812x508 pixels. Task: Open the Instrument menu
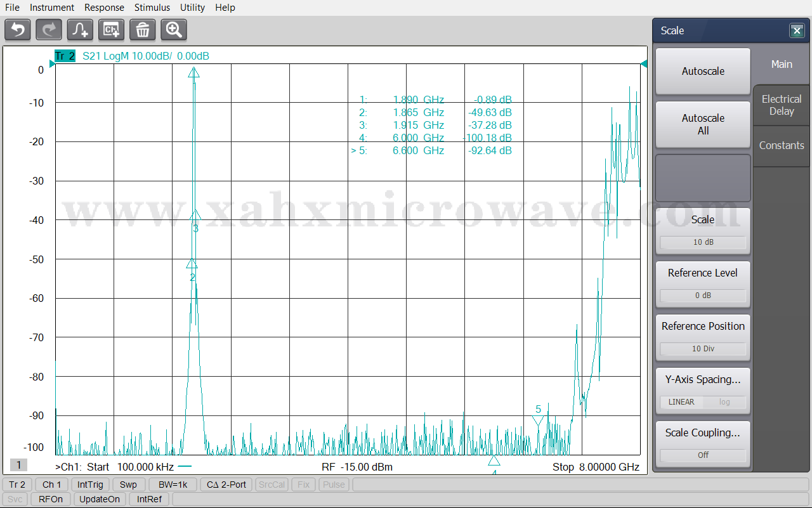52,8
